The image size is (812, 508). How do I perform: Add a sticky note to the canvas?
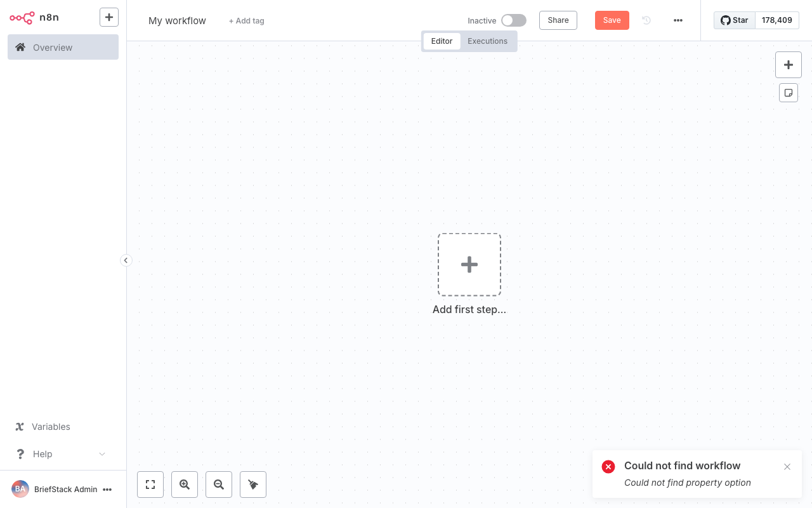[789, 93]
